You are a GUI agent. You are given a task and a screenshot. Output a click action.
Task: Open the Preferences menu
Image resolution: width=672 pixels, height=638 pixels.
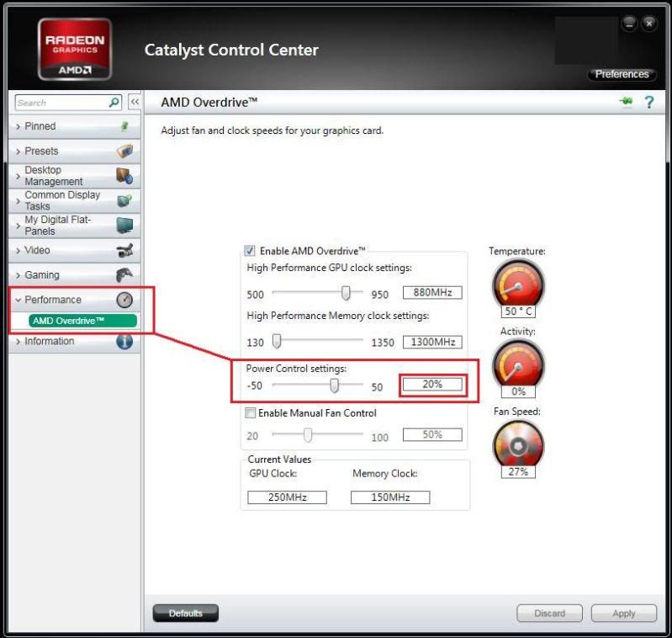622,74
